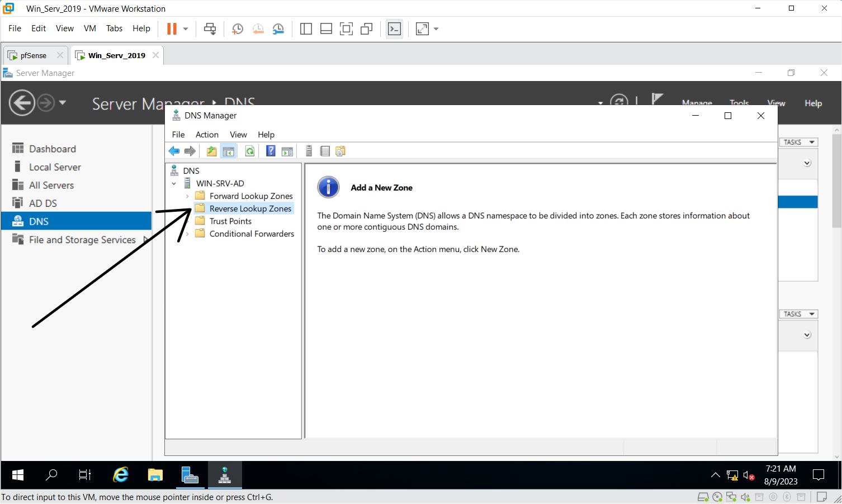Expand the Forward Lookup Zones node
The width and height of the screenshot is (842, 504).
(187, 196)
